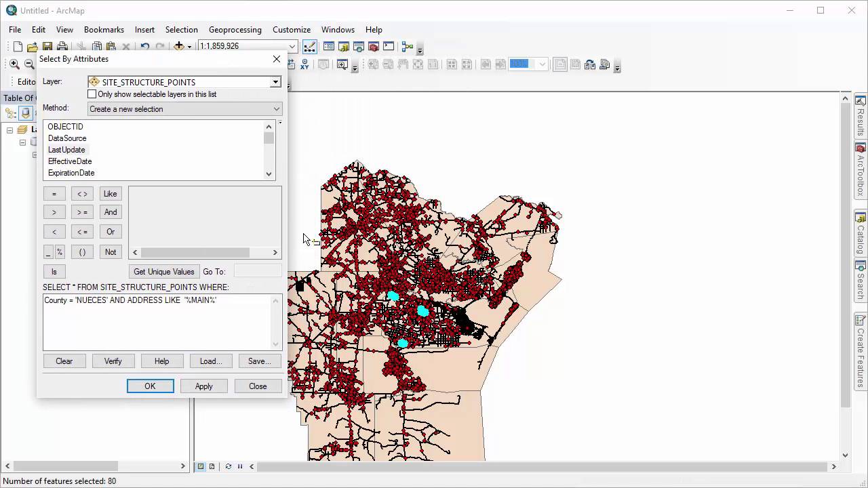Open the Selection menu
This screenshot has height=488, width=868.
[182, 30]
